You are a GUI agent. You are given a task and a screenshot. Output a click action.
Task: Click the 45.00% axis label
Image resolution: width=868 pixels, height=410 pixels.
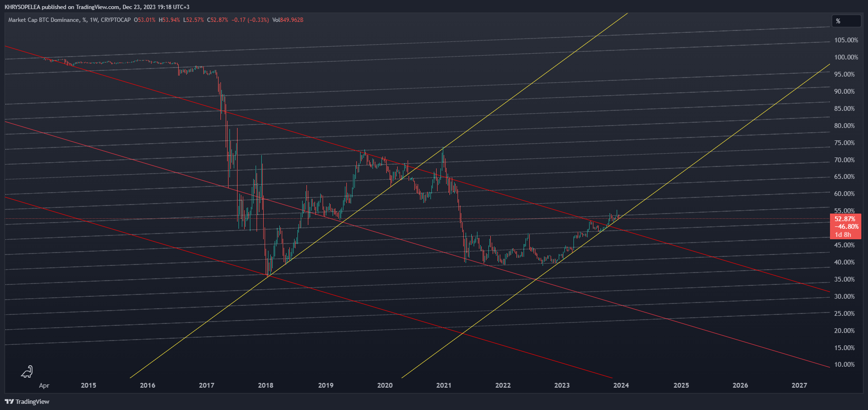tap(844, 245)
